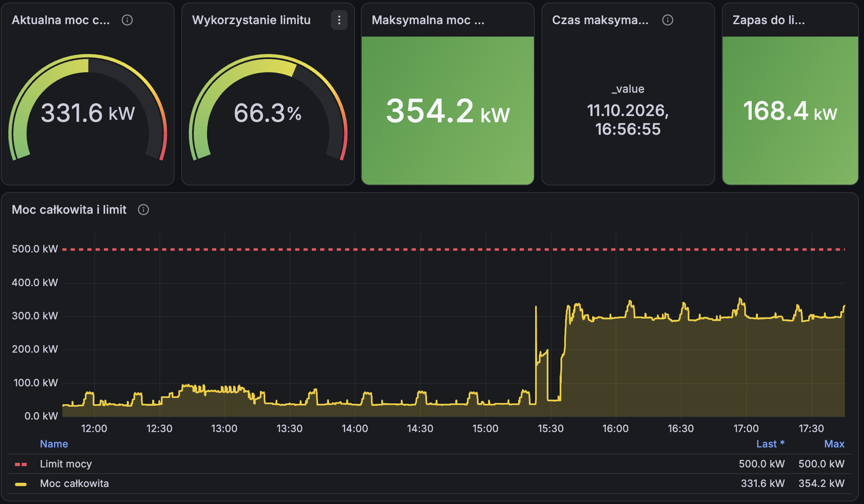Click the 17:30 time axis label

pyautogui.click(x=811, y=428)
